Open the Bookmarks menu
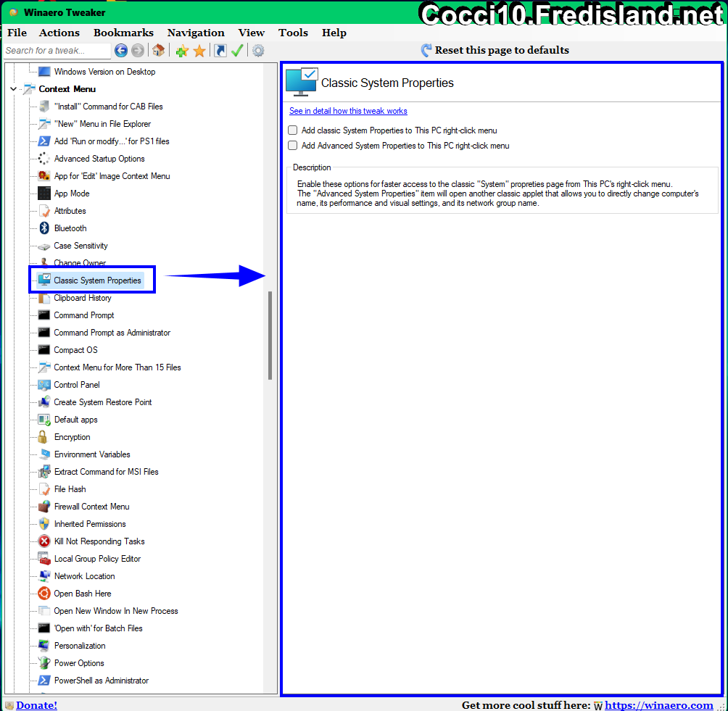The width and height of the screenshot is (728, 711). pos(123,33)
